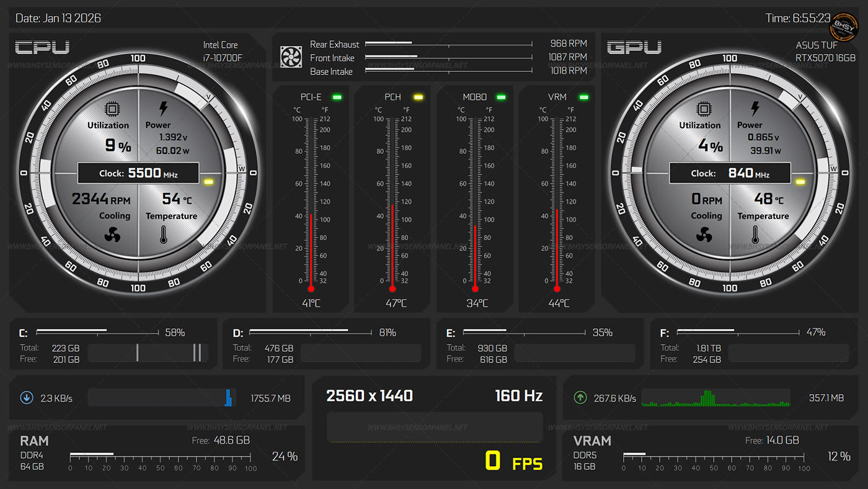The image size is (868, 489).
Task: Click the RAM 'Free: 48.6 GB' text
Action: point(221,440)
